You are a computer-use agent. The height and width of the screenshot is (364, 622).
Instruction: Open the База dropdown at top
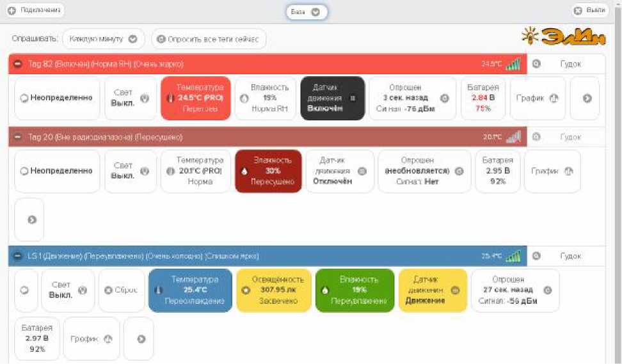coord(307,12)
